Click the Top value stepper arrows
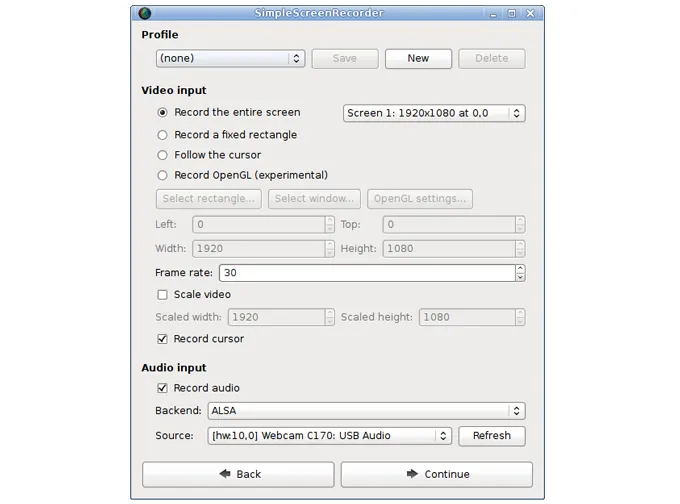This screenshot has height=504, width=680. (520, 224)
